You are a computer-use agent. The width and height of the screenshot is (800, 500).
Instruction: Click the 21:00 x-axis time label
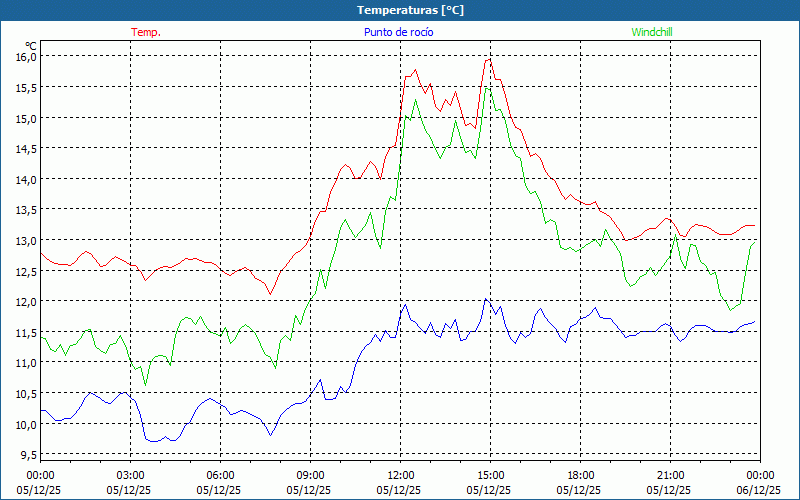[670, 475]
